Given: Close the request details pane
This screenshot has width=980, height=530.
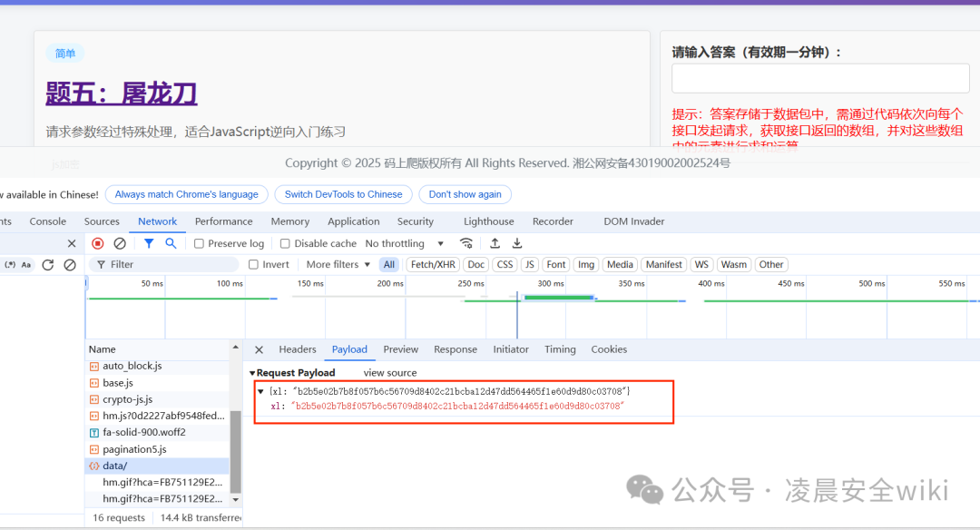Looking at the screenshot, I should click(259, 349).
